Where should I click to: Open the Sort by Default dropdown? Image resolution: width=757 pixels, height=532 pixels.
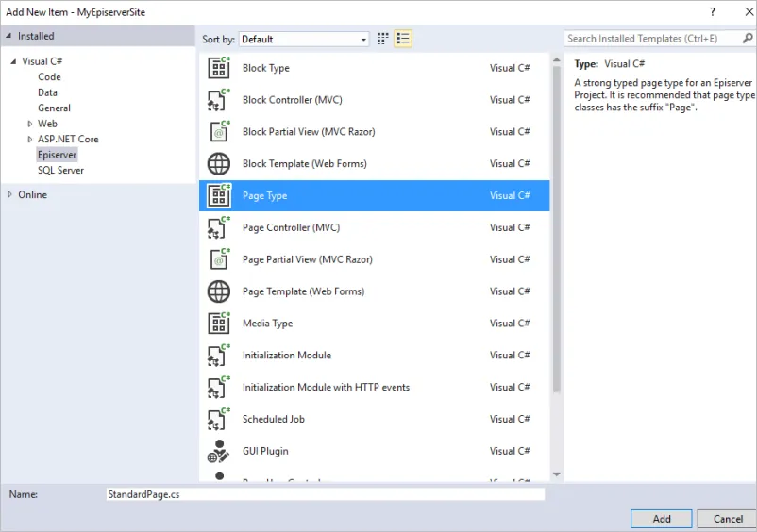(304, 39)
